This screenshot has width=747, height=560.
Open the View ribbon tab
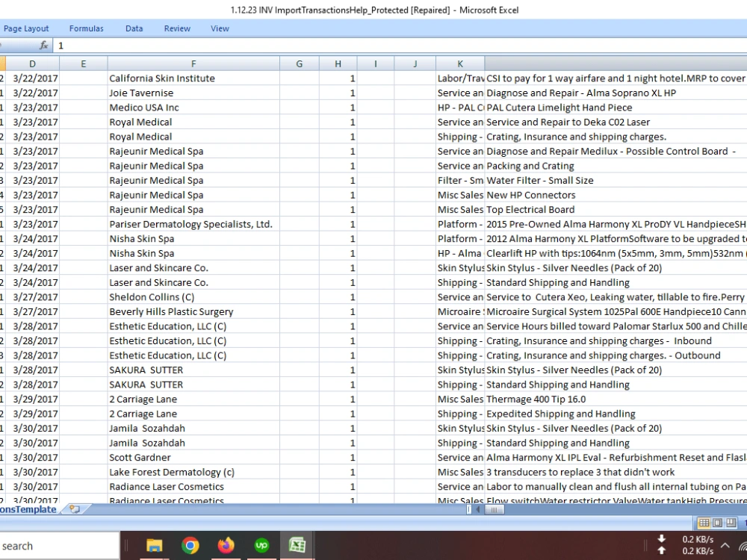220,28
